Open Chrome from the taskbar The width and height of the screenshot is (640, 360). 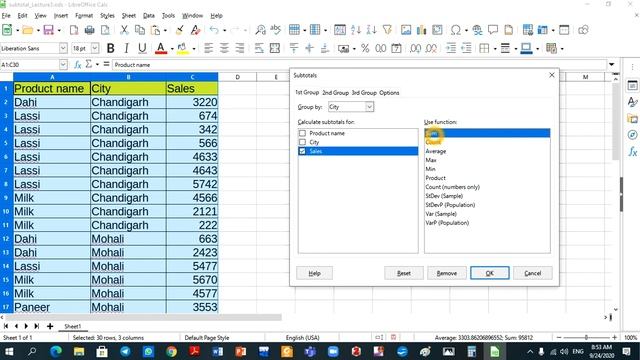point(171,351)
